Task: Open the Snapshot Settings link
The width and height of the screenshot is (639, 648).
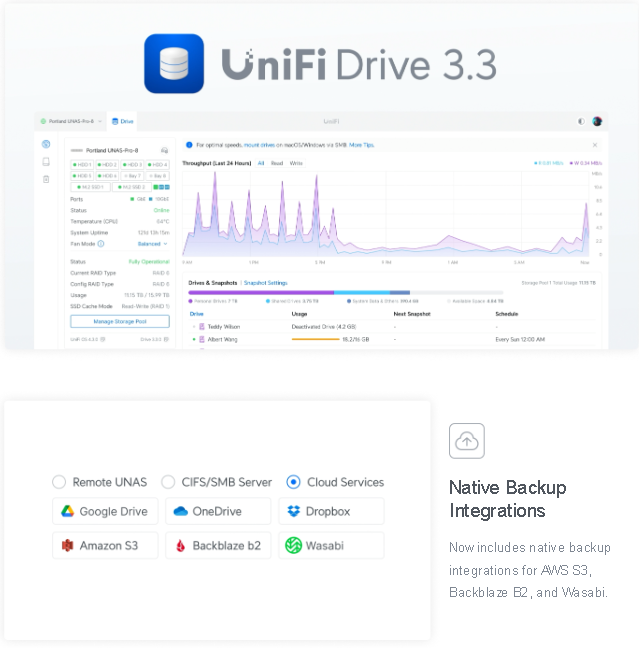Action: (x=265, y=283)
